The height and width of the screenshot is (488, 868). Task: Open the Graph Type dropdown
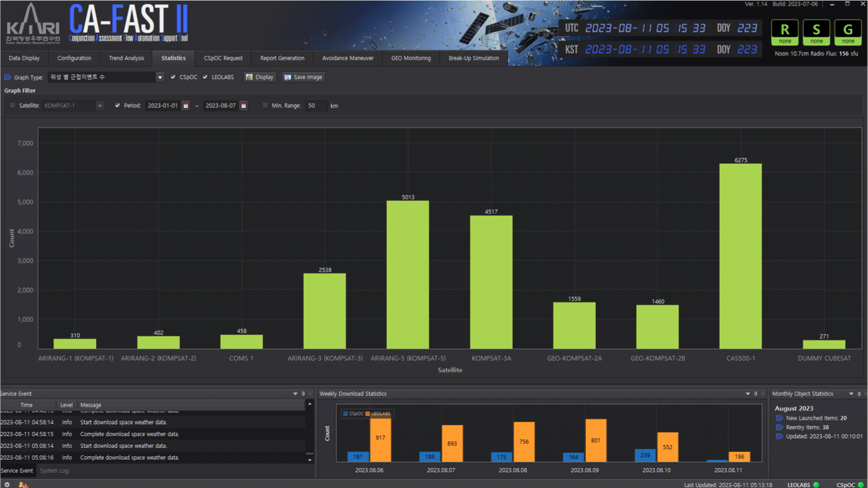coord(160,77)
